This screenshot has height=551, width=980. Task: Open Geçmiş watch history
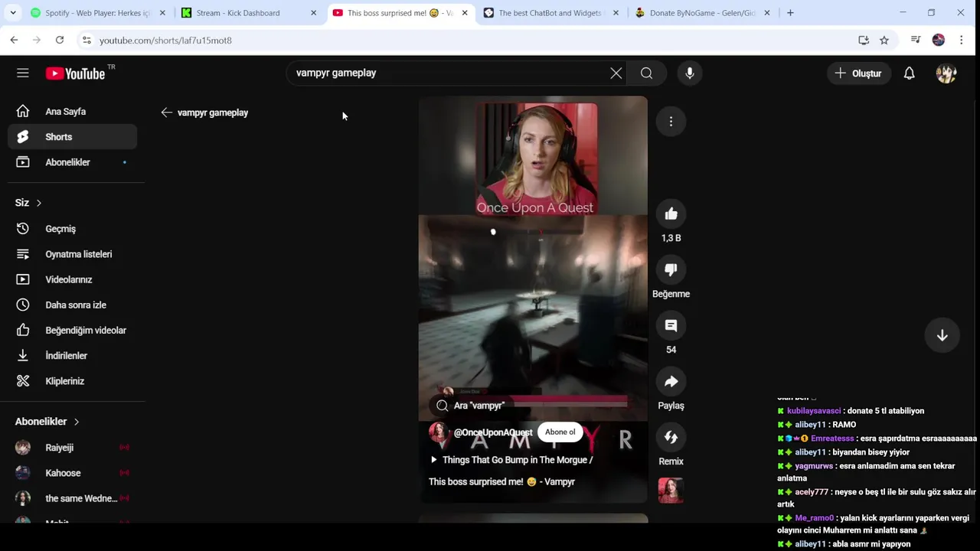pyautogui.click(x=73, y=229)
